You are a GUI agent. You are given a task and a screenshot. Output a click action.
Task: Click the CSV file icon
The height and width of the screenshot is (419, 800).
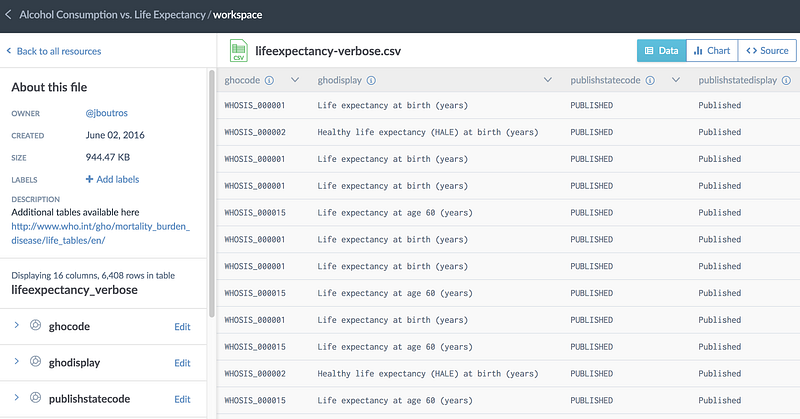click(x=238, y=50)
